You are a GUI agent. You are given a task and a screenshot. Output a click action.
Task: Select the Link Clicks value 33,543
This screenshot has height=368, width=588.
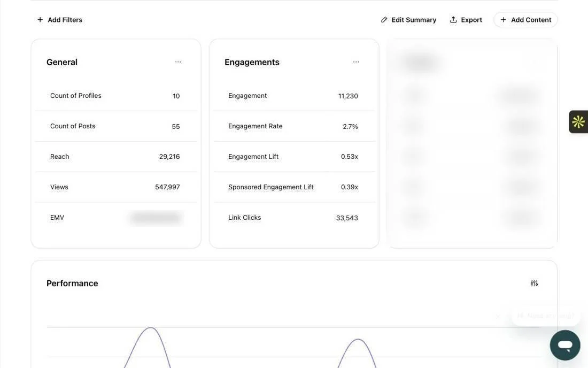(347, 218)
